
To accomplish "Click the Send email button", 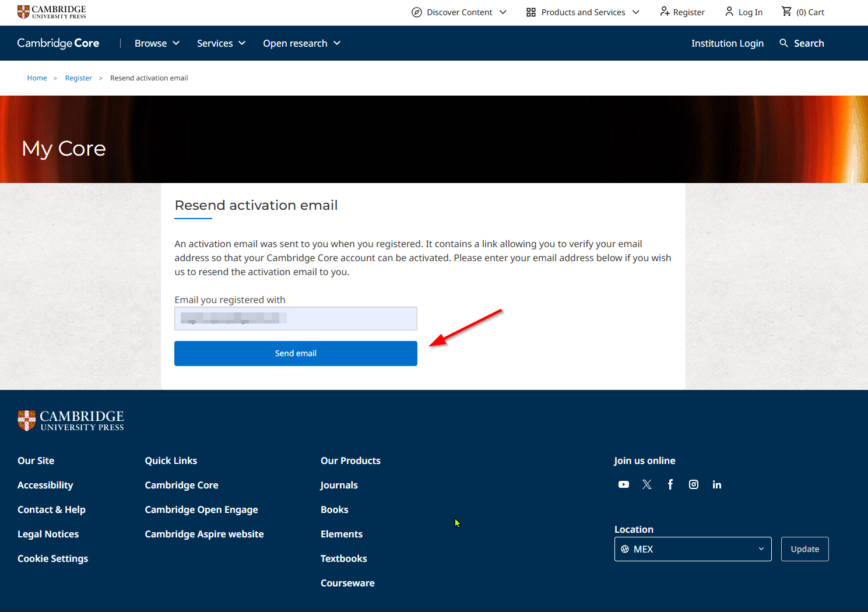I will pos(296,353).
